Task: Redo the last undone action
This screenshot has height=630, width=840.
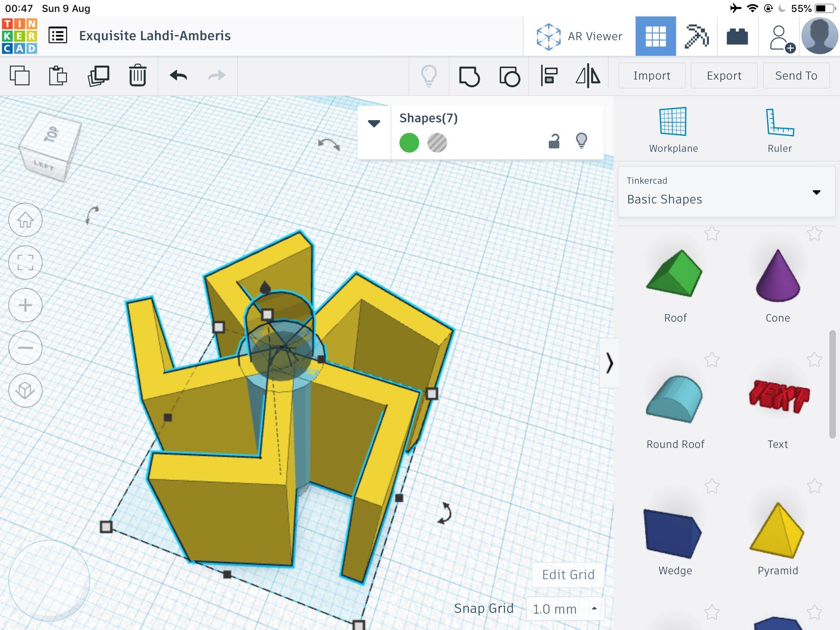Action: point(217,75)
